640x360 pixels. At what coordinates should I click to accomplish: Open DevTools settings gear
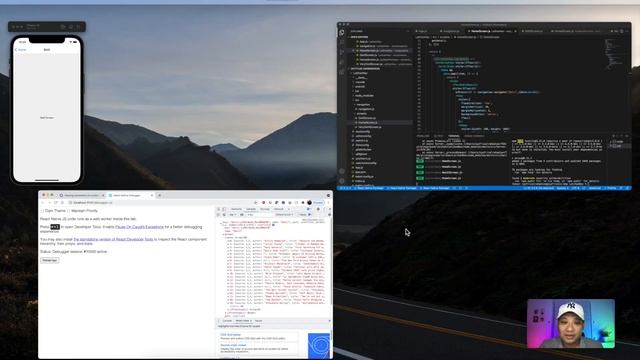(x=319, y=209)
